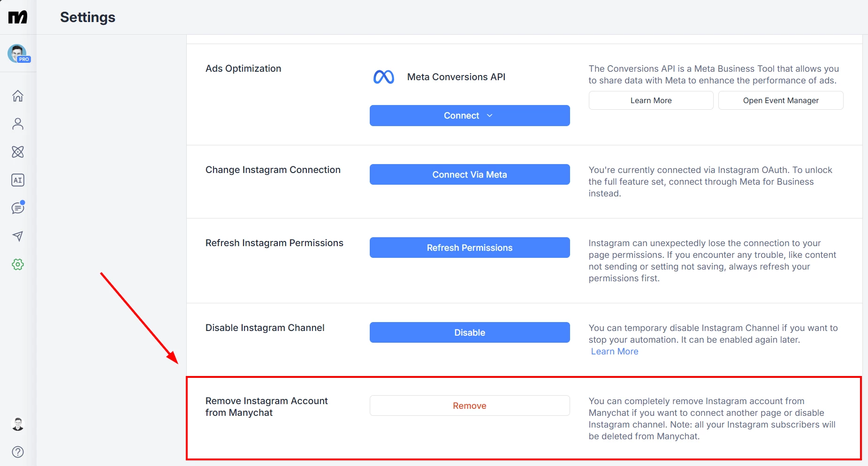The image size is (868, 466).
Task: Click the Help question mark icon
Action: coord(18,452)
